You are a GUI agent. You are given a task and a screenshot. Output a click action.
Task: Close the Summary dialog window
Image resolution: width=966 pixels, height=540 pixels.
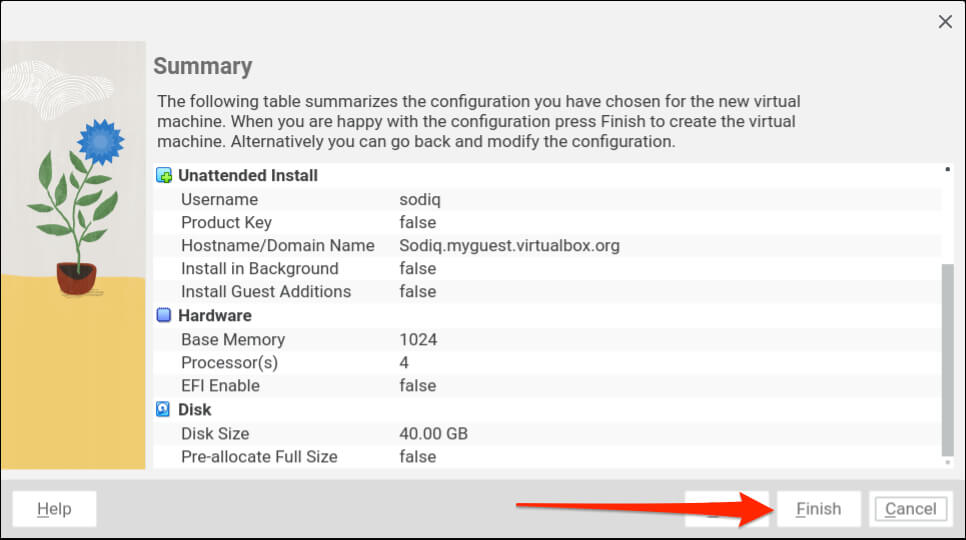(945, 22)
